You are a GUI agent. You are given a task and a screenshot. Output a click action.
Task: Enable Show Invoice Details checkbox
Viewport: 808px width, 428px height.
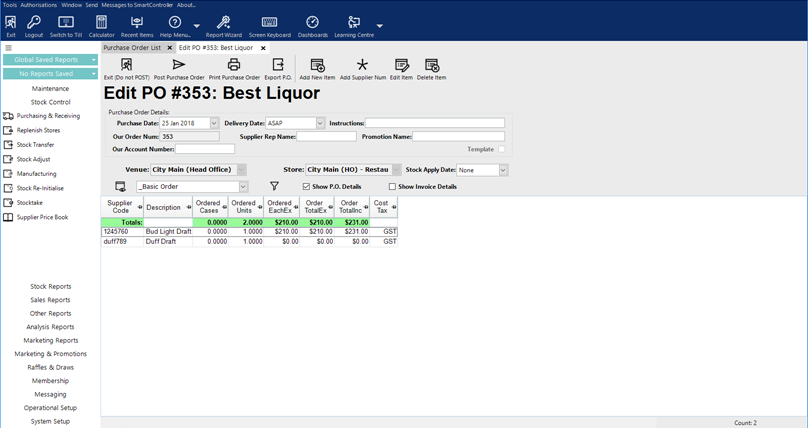tap(392, 186)
